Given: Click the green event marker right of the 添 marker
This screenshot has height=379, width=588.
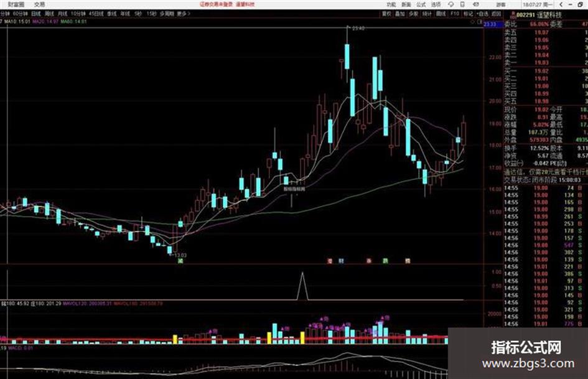Looking at the screenshot, I should (385, 261).
